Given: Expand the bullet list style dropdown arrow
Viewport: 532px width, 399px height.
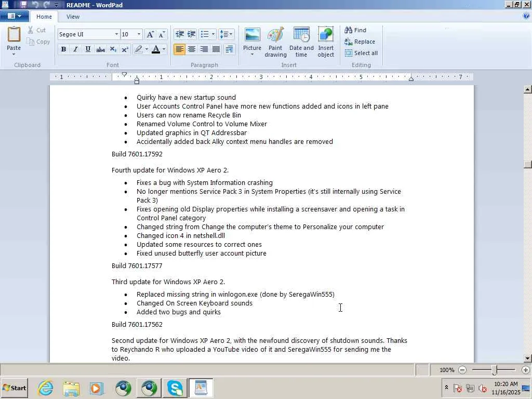Looking at the screenshot, I should pos(213,34).
